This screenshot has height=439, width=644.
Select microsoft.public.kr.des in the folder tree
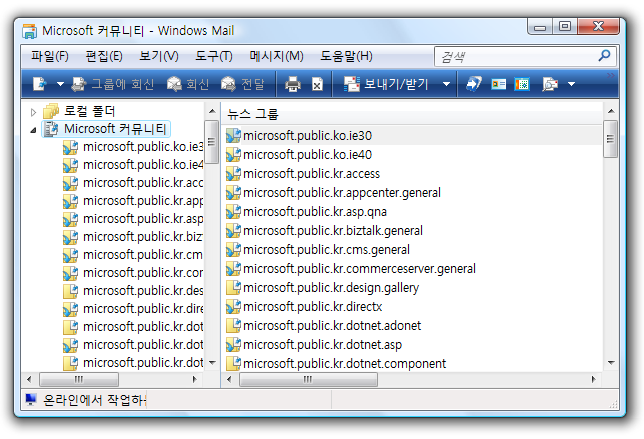click(143, 291)
